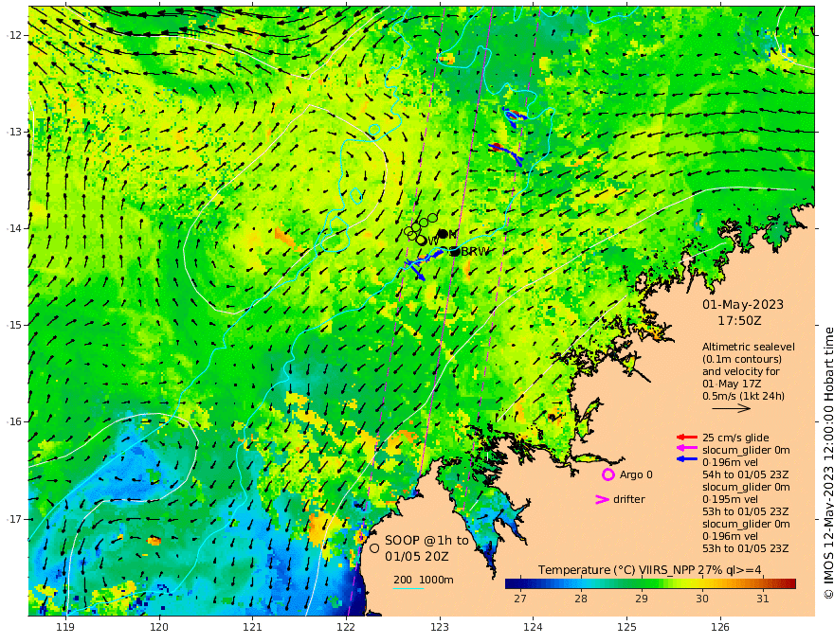
Task: Click the BRW station label
Action: [475, 251]
